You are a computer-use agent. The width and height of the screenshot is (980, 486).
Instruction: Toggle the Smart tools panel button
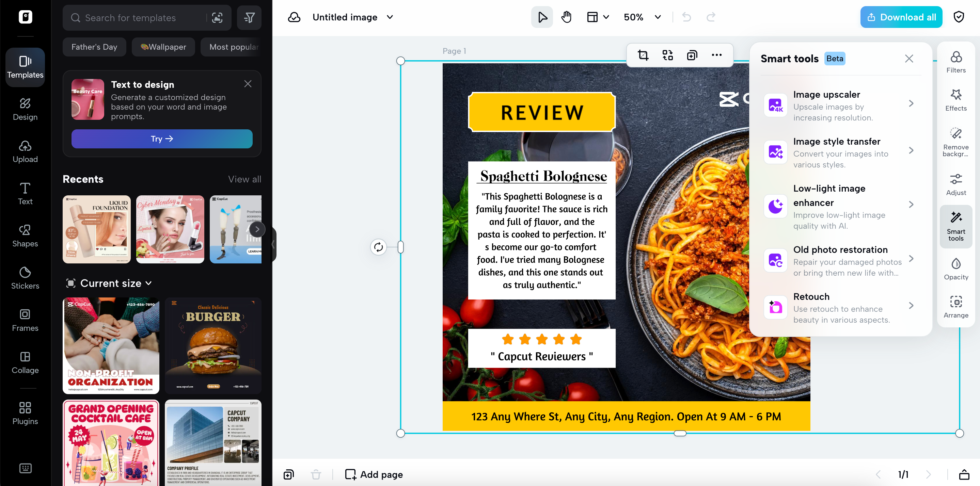click(955, 226)
